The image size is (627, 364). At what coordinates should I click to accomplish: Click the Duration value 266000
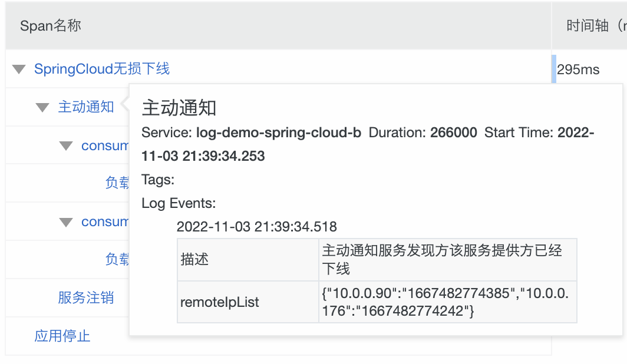click(x=454, y=133)
